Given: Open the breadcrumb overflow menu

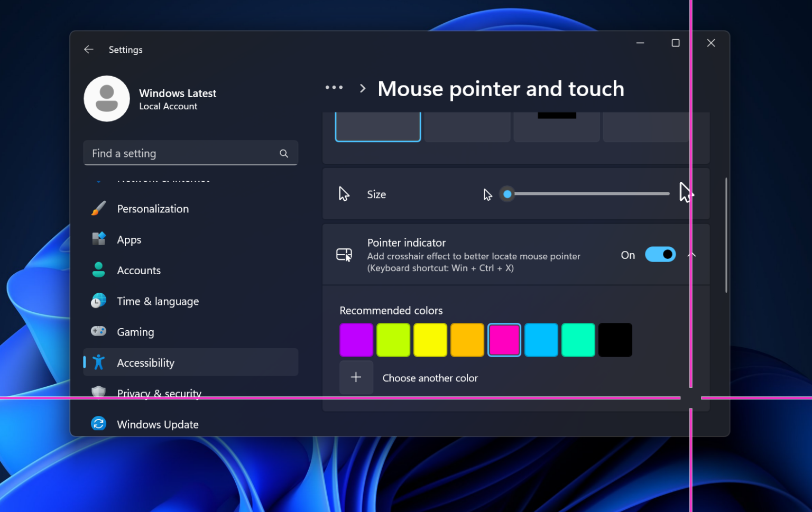Looking at the screenshot, I should (334, 87).
